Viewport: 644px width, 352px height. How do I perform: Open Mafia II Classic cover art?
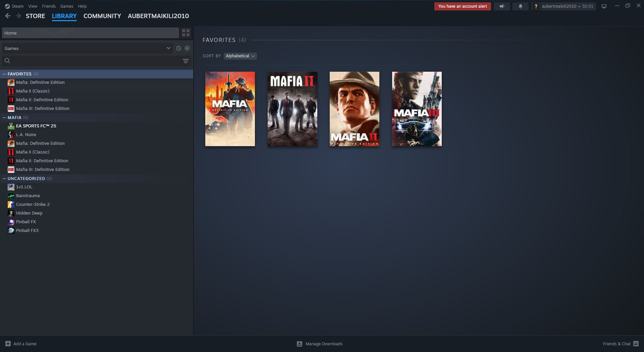(x=292, y=109)
